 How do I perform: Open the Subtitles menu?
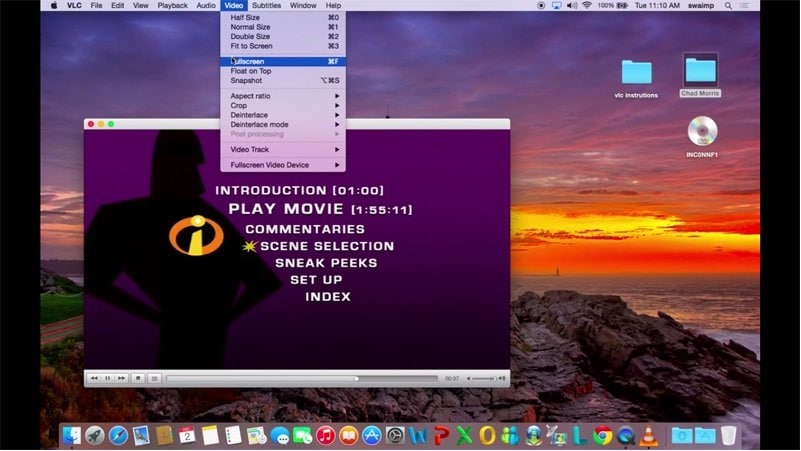coord(266,6)
